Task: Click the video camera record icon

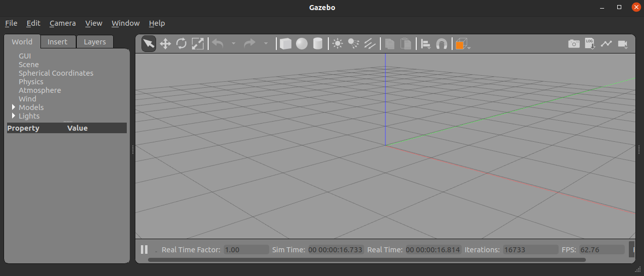Action: (623, 44)
